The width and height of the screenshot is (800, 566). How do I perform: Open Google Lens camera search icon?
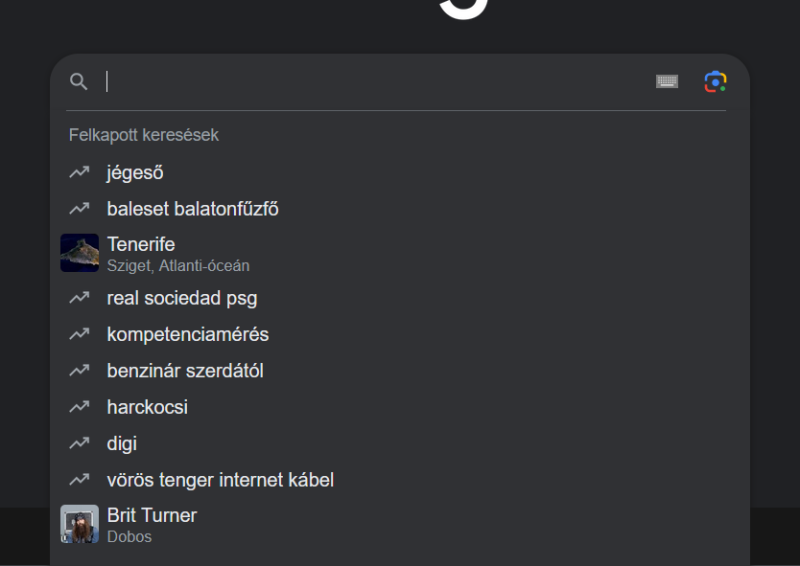click(715, 82)
